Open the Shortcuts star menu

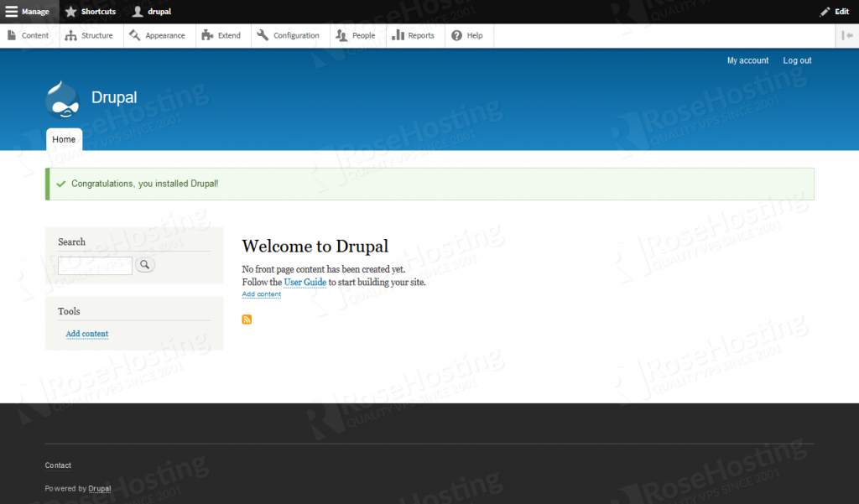[x=91, y=12]
